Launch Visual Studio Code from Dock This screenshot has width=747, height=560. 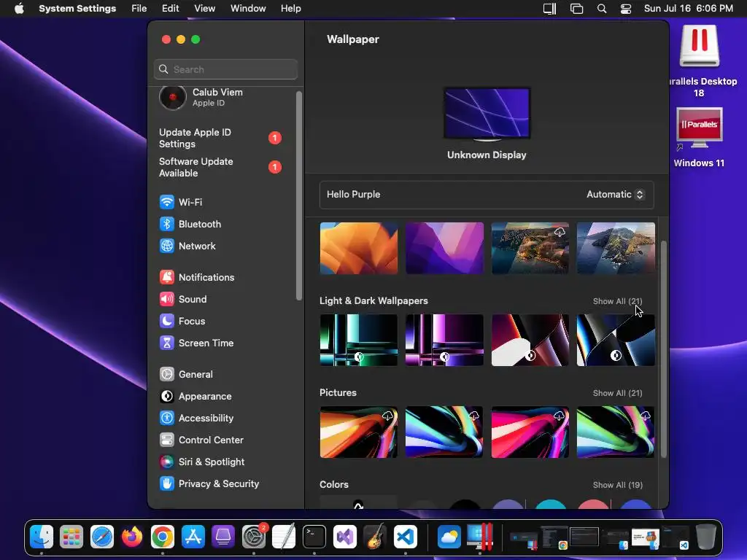tap(406, 537)
